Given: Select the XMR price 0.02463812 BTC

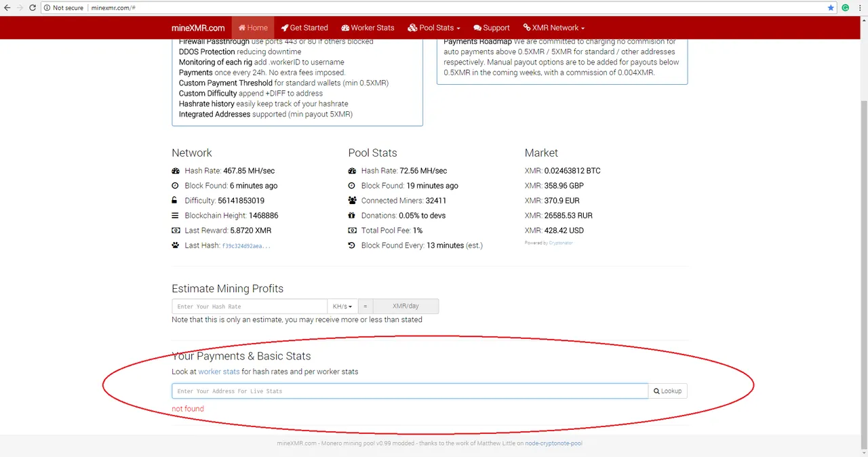Looking at the screenshot, I should click(x=572, y=171).
